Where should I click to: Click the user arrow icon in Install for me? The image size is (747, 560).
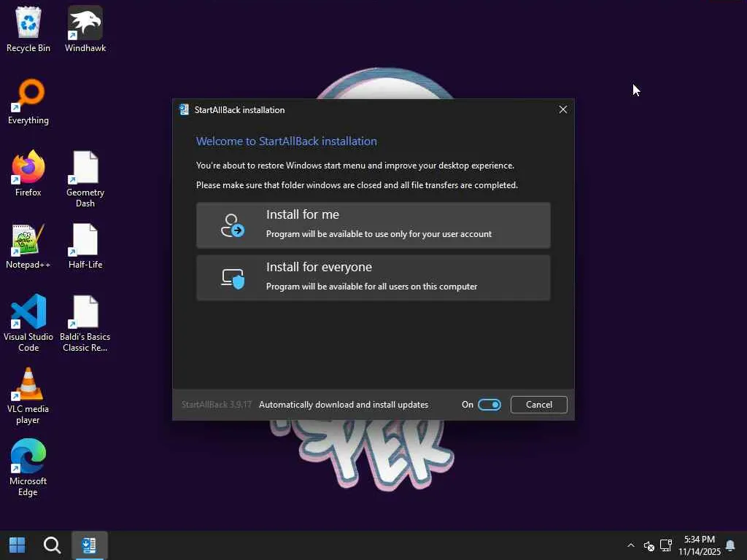pyautogui.click(x=233, y=225)
